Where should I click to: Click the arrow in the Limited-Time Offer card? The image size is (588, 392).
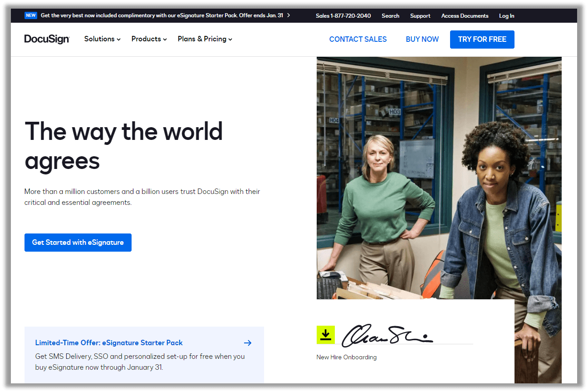click(248, 343)
